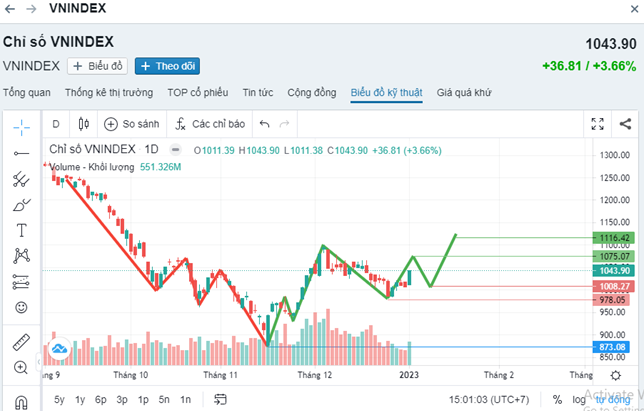Open Các chỉ báo indicators
This screenshot has width=644, height=411.
click(210, 124)
